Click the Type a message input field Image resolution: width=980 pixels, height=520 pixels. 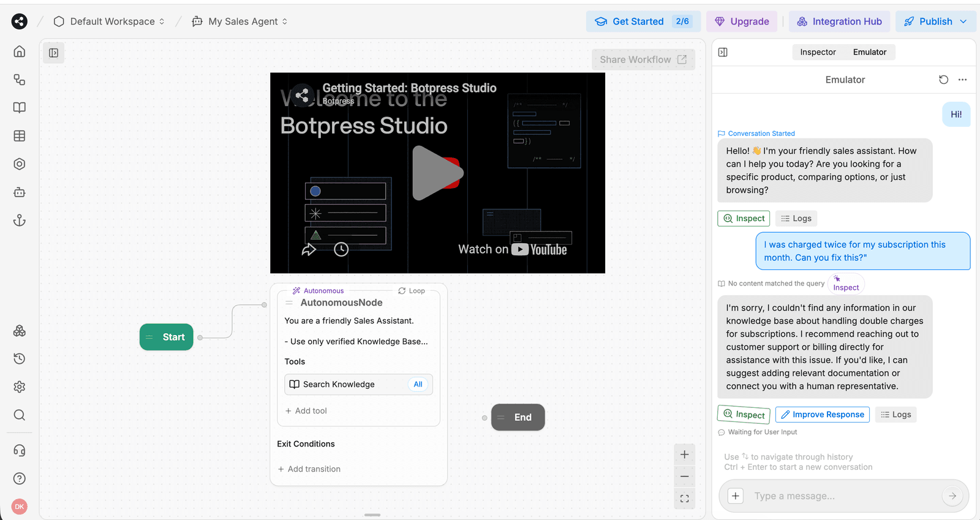click(844, 496)
